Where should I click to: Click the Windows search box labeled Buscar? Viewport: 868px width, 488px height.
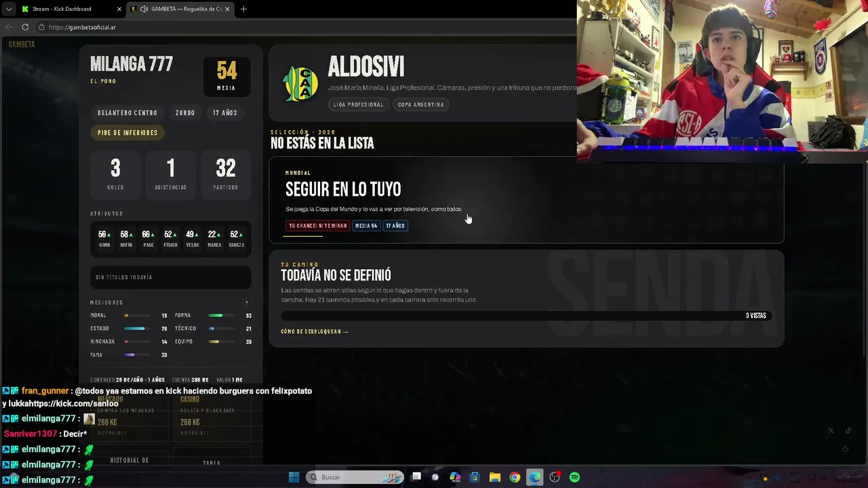pos(355,477)
